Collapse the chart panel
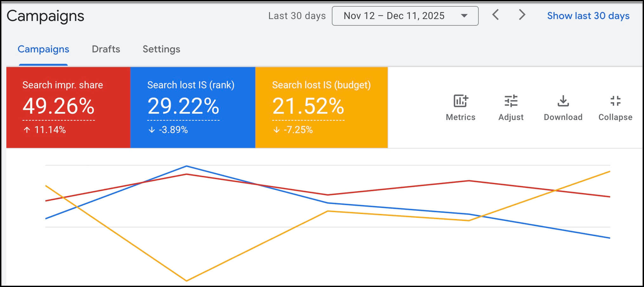 tap(615, 102)
